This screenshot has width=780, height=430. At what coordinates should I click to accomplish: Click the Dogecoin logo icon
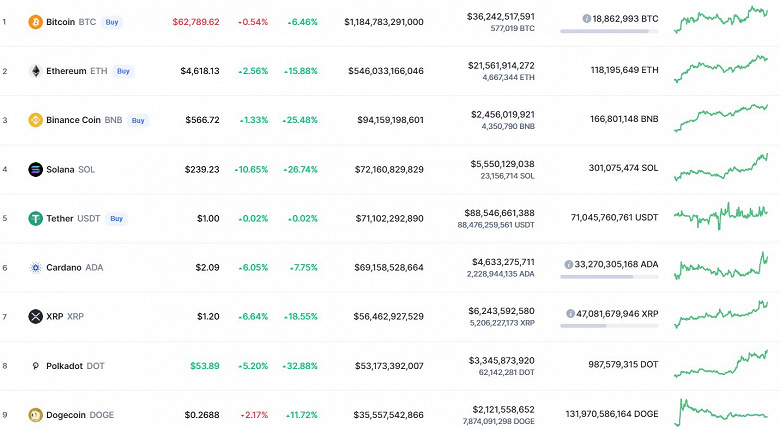[36, 415]
